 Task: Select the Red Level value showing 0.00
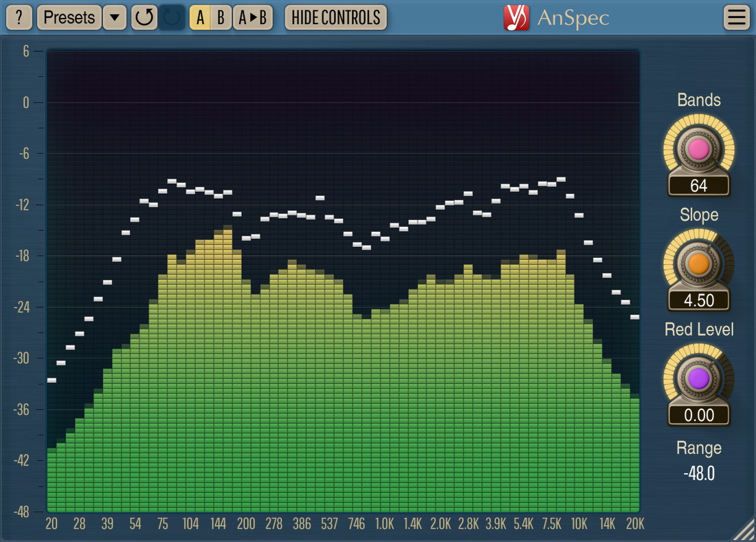click(698, 415)
